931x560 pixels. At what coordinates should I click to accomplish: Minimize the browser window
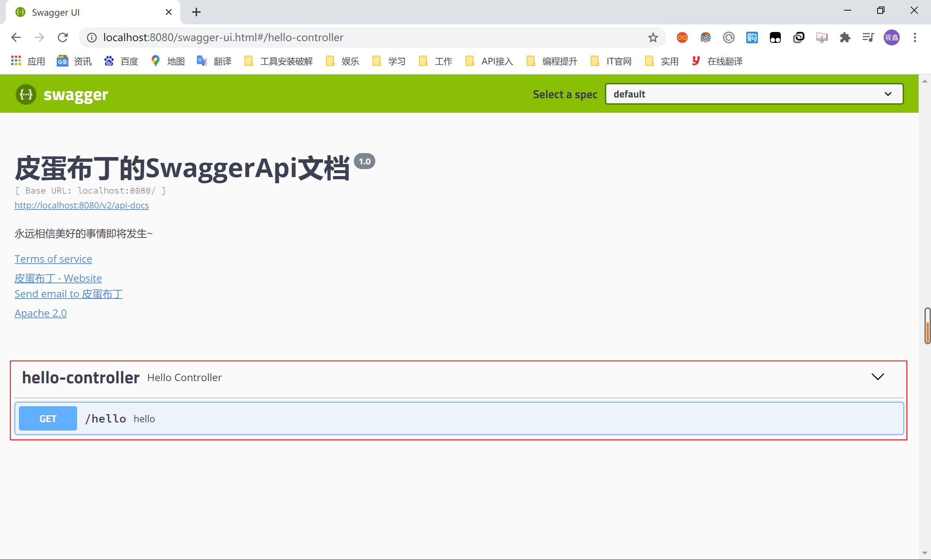[x=848, y=11]
